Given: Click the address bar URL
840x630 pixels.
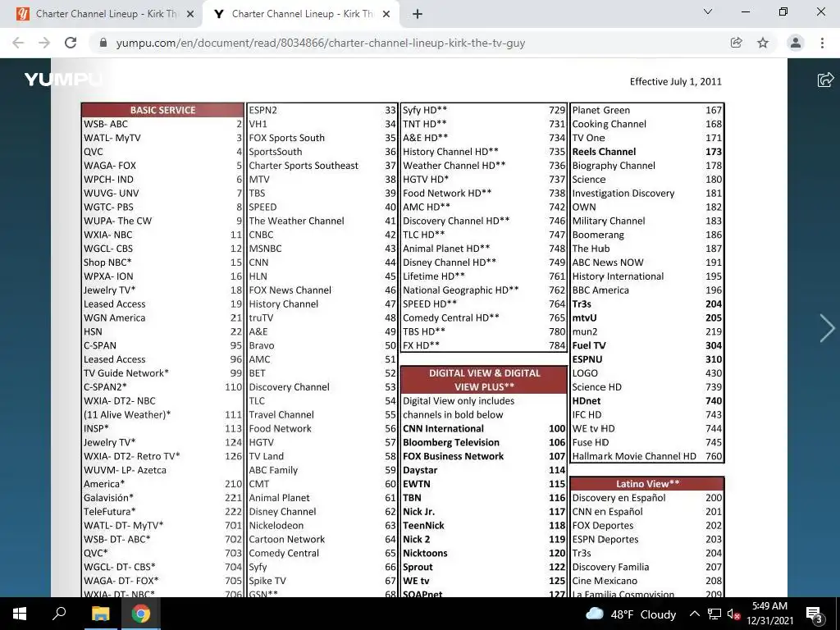Looking at the screenshot, I should tap(321, 43).
